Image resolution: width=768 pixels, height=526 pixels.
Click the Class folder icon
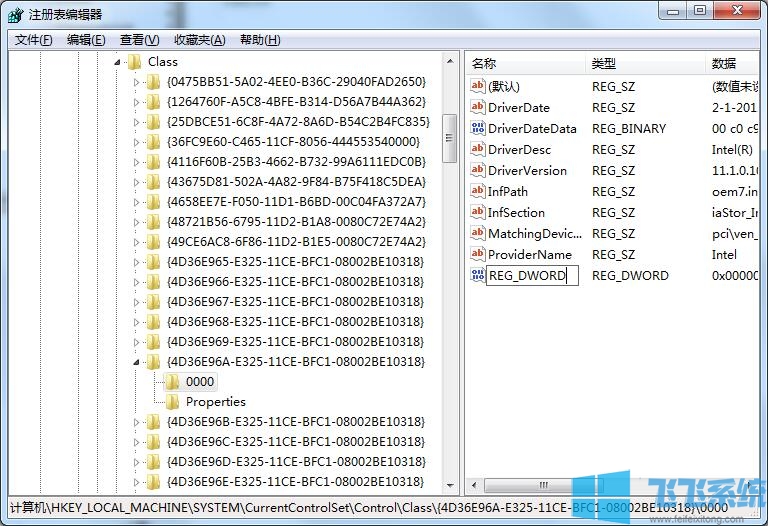point(134,62)
